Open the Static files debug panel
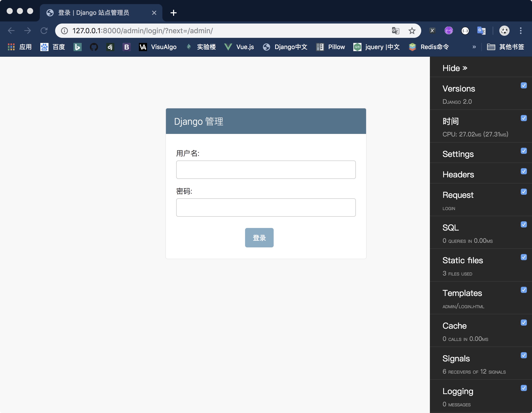Screen dimensions: 532x413 click(x=463, y=260)
